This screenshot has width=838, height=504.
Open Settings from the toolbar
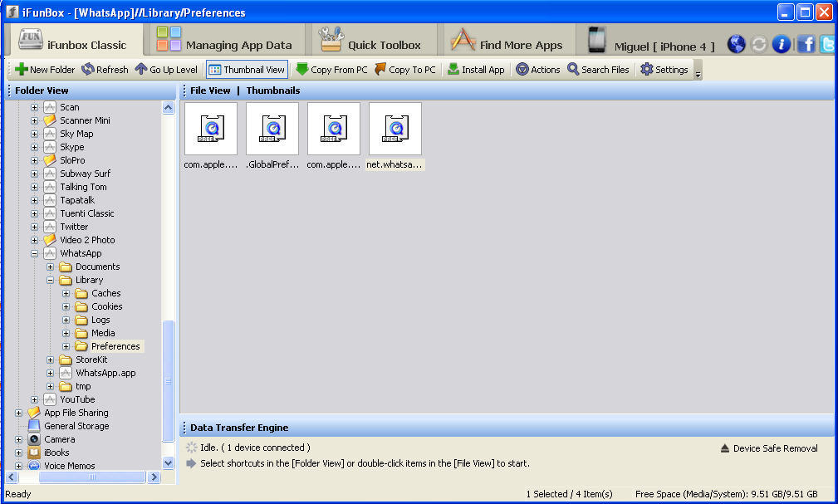(664, 70)
